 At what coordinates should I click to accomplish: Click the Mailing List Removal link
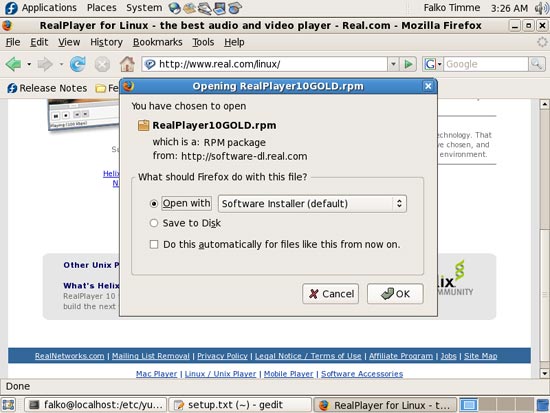150,356
